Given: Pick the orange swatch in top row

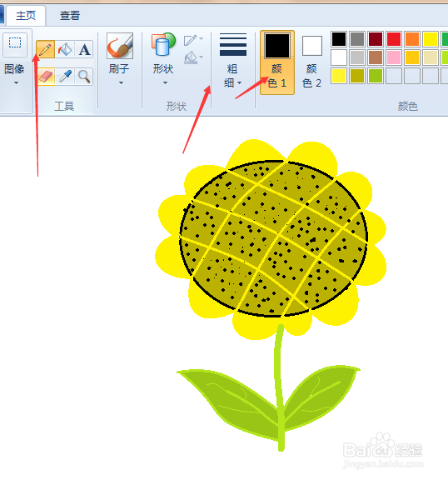Looking at the screenshot, I should pos(412,39).
